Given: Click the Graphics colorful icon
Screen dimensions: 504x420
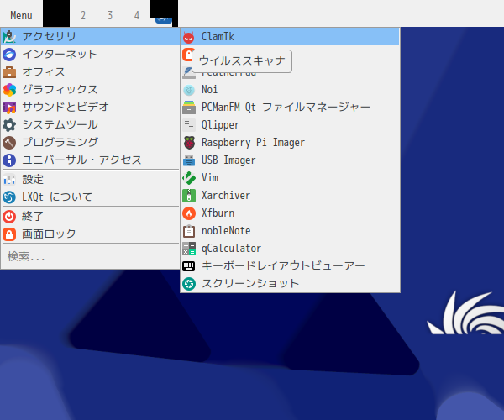Looking at the screenshot, I should click(x=9, y=90).
